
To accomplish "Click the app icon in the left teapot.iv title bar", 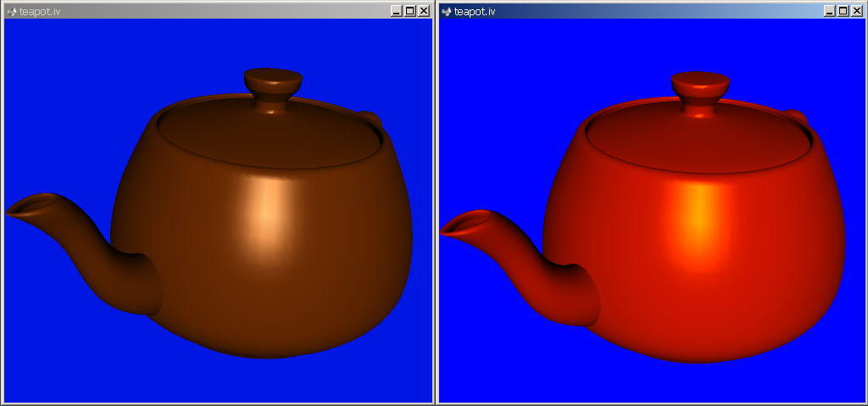I will pyautogui.click(x=11, y=11).
